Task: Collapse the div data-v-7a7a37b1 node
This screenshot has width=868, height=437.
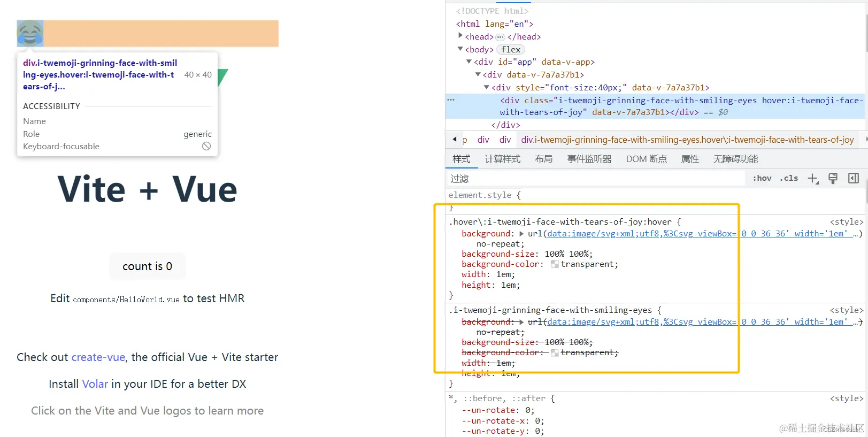Action: 478,75
